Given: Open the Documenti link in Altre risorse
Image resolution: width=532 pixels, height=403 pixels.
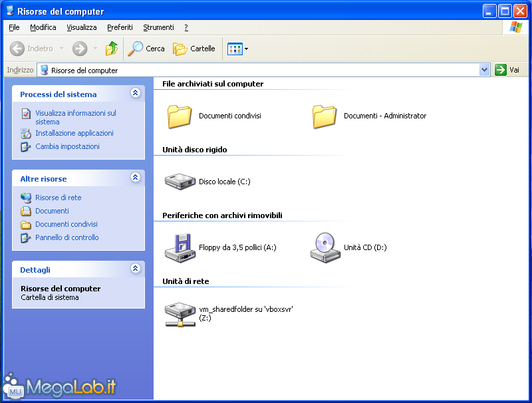Looking at the screenshot, I should 52,211.
